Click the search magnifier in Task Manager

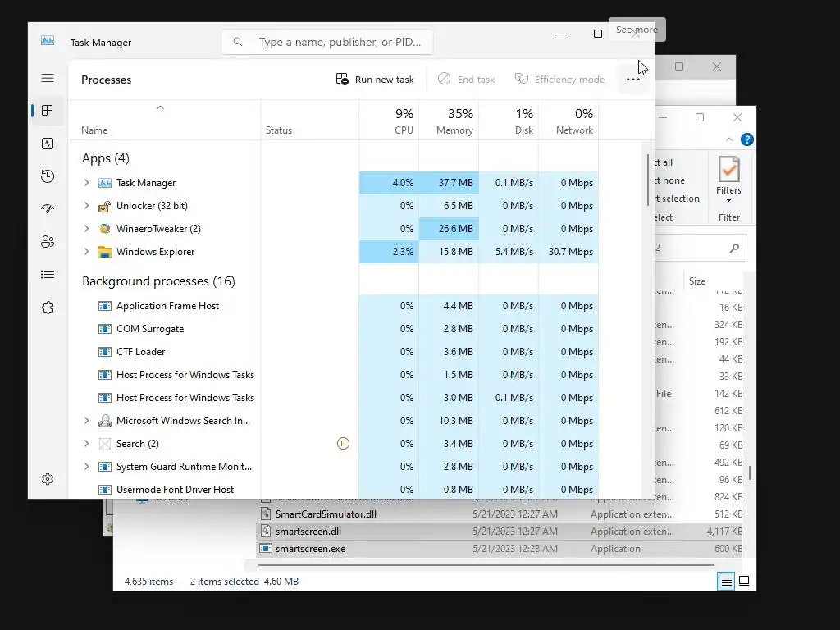click(238, 42)
